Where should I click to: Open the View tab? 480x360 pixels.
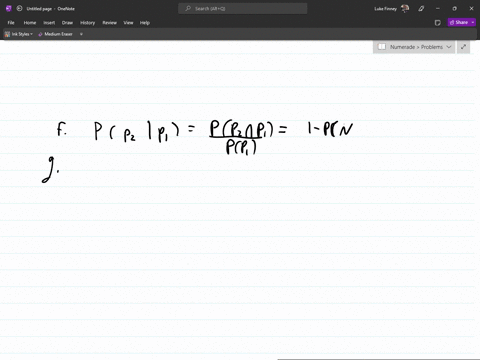128,23
